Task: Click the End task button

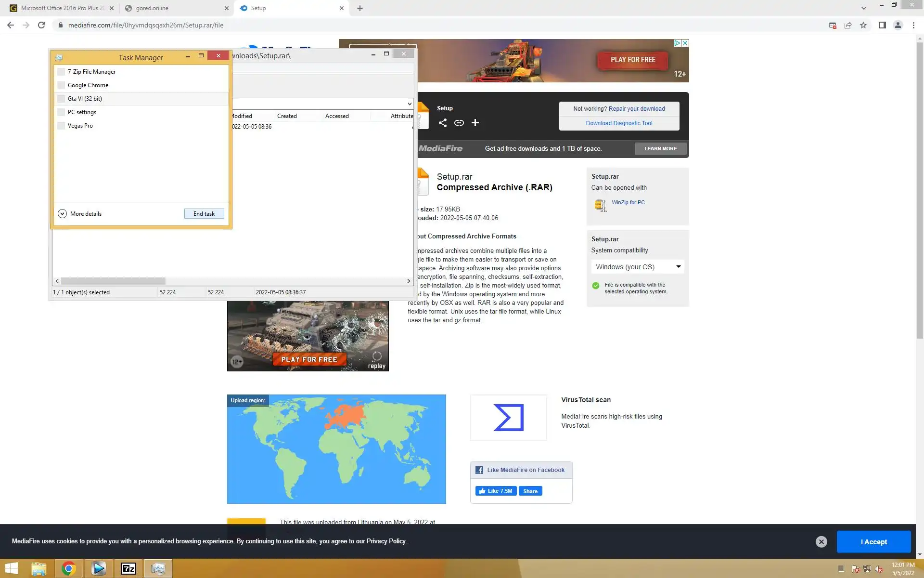Action: click(x=204, y=214)
